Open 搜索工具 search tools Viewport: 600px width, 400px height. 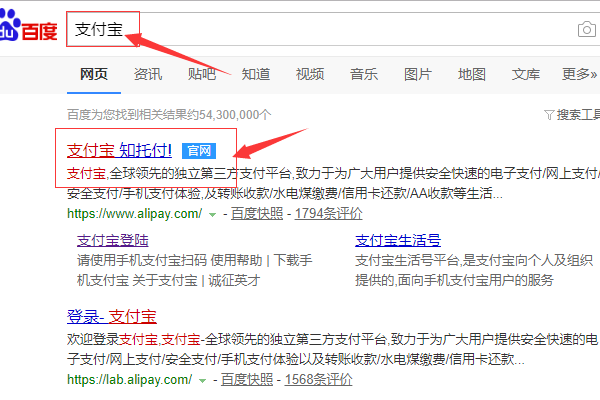point(578,114)
